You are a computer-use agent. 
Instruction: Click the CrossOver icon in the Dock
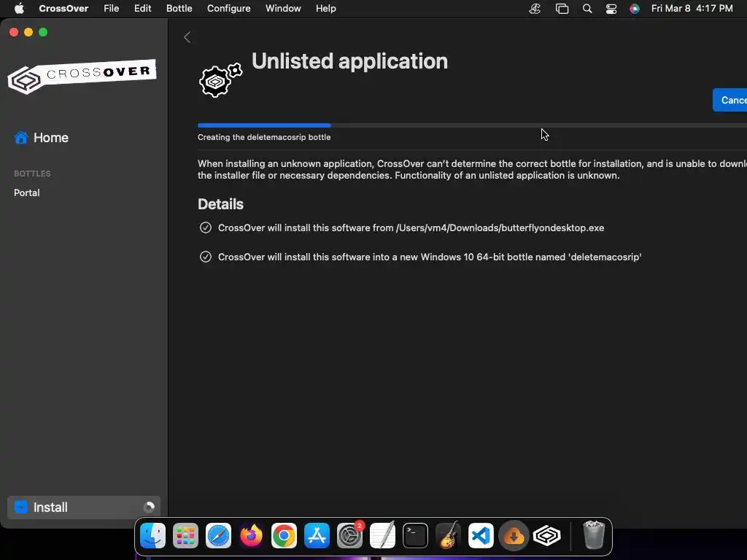(546, 536)
